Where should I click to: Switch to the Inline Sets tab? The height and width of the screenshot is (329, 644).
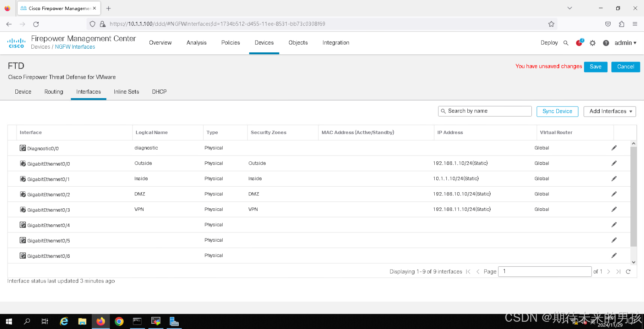click(x=126, y=92)
